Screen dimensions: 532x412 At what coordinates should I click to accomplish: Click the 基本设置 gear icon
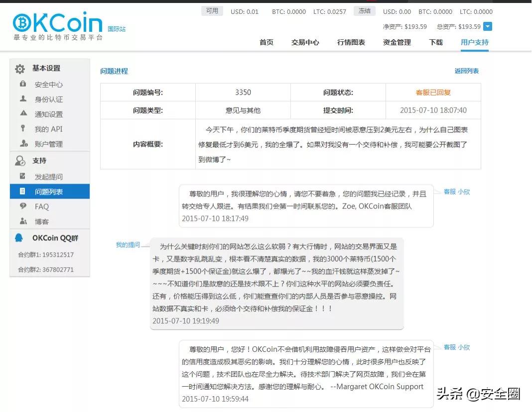(20, 68)
